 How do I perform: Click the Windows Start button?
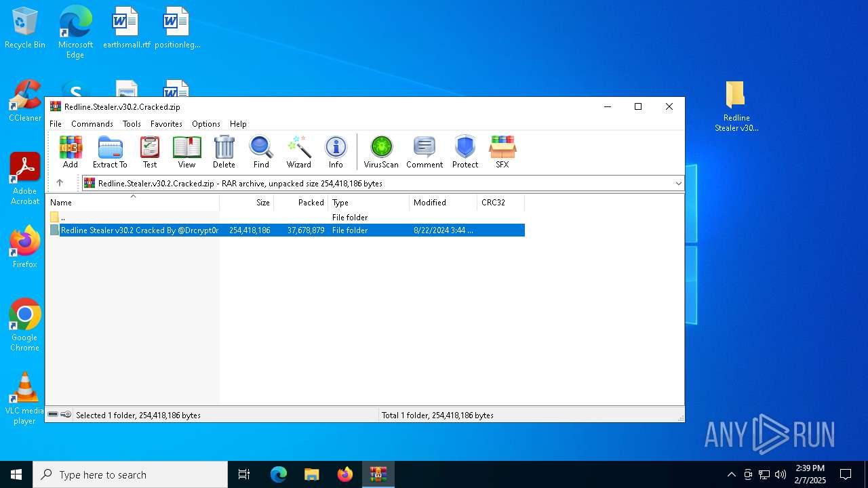16,474
